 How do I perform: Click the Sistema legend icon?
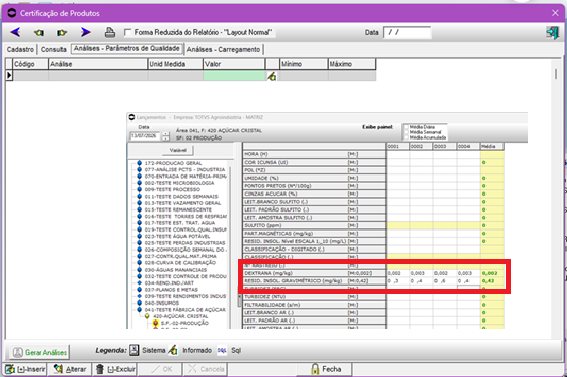(134, 350)
